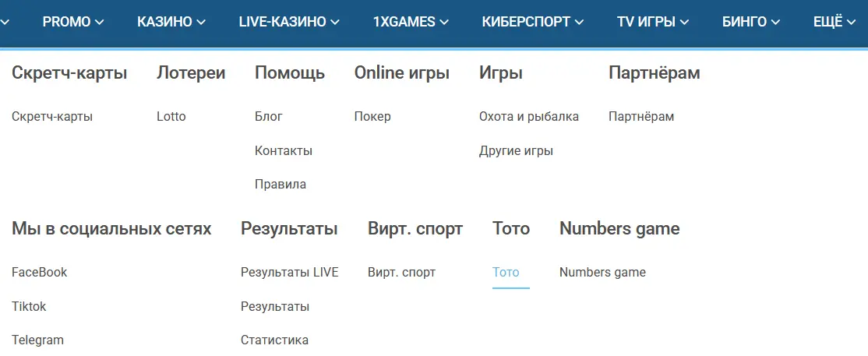Screen dimensions: 868x356
Task: Click the regular-weight Скретч-карты link under its heading
Action: pyautogui.click(x=52, y=117)
